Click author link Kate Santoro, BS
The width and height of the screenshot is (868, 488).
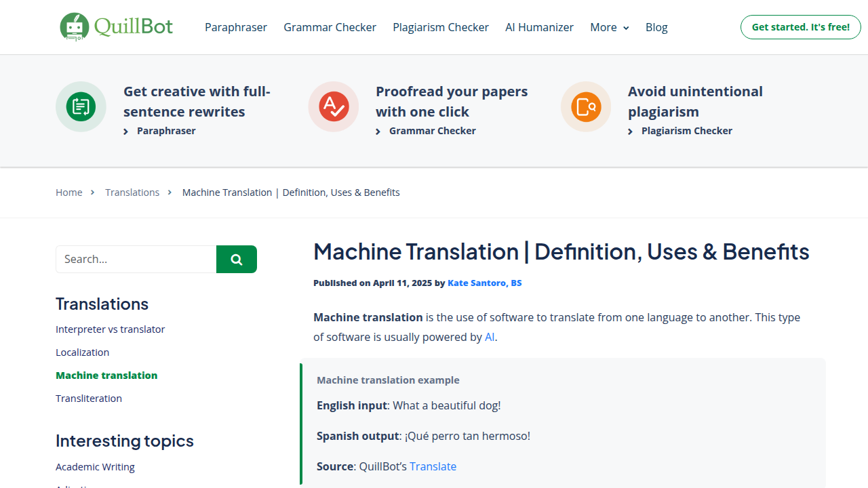coord(485,283)
